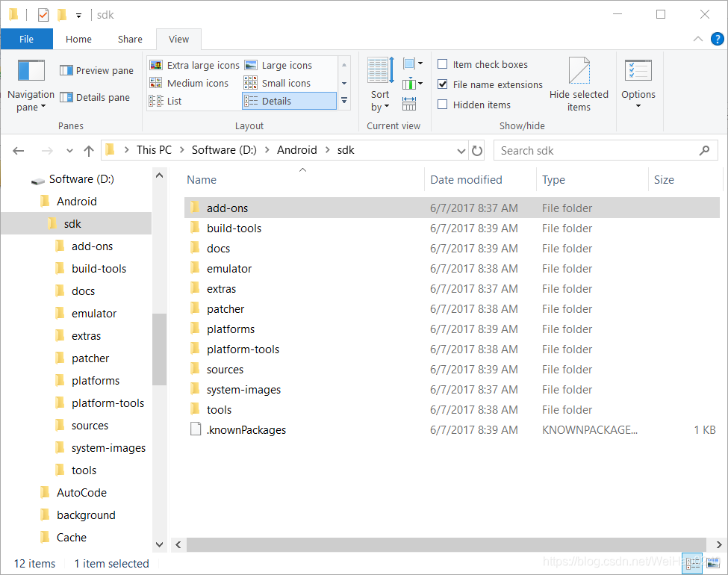The height and width of the screenshot is (575, 728).
Task: Switch to details view in status bar
Action: click(x=691, y=563)
